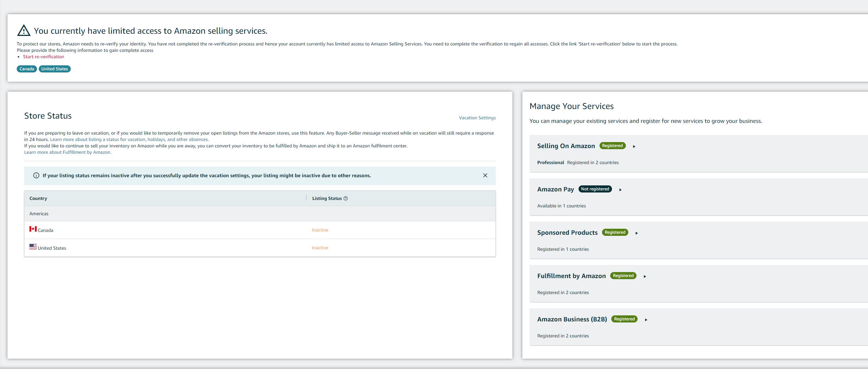Expand the Amazon Business (B2B) arrow
The image size is (868, 369).
point(646,320)
